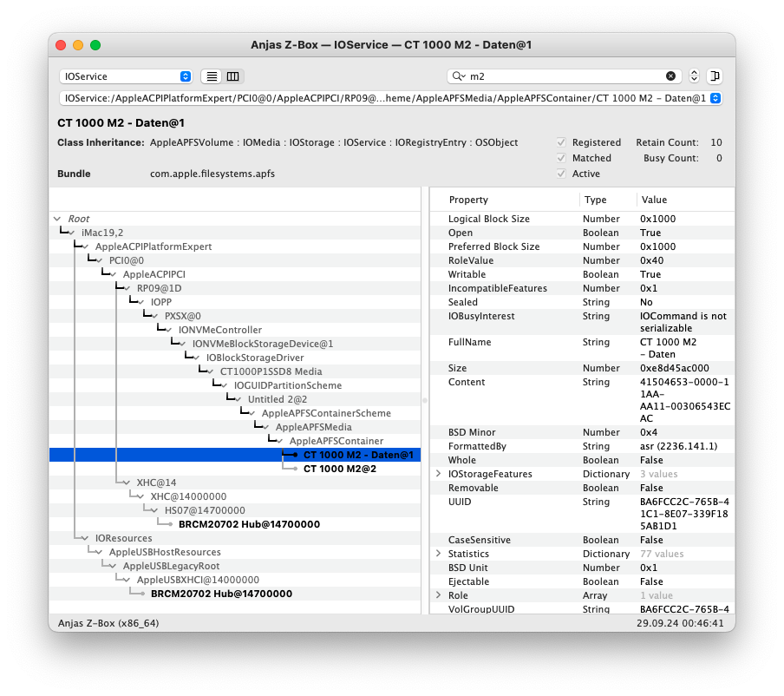Select HS07@14700000 tree entry

click(205, 510)
